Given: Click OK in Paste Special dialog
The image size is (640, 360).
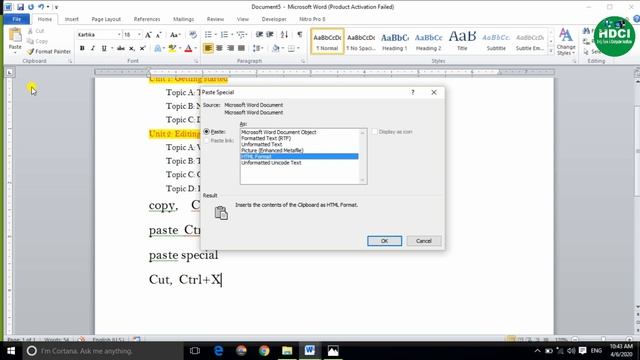Looking at the screenshot, I should (384, 241).
